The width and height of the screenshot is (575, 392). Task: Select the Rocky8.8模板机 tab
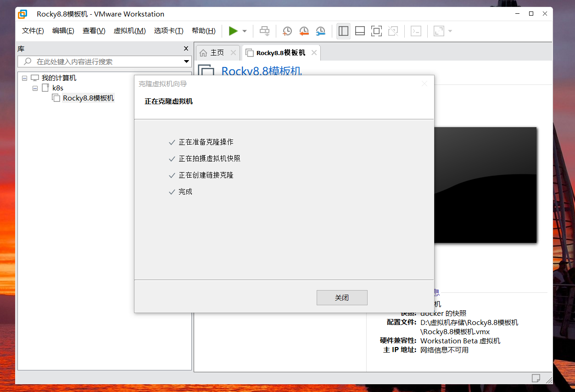point(281,53)
